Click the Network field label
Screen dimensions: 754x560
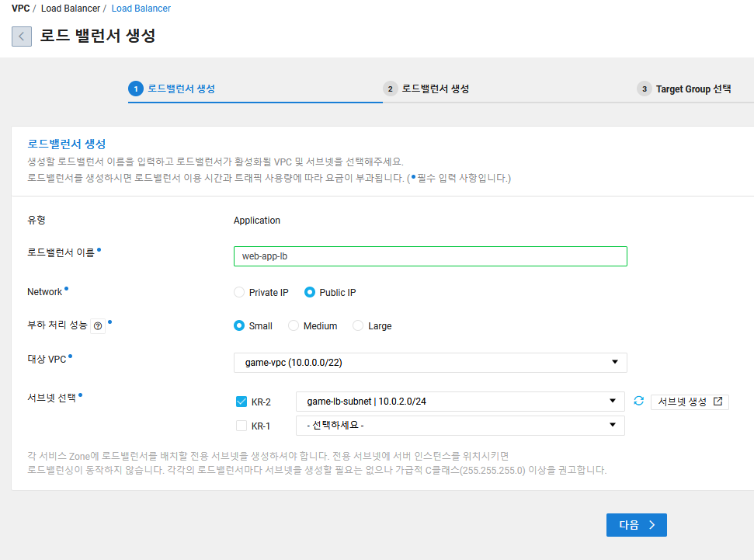[45, 292]
